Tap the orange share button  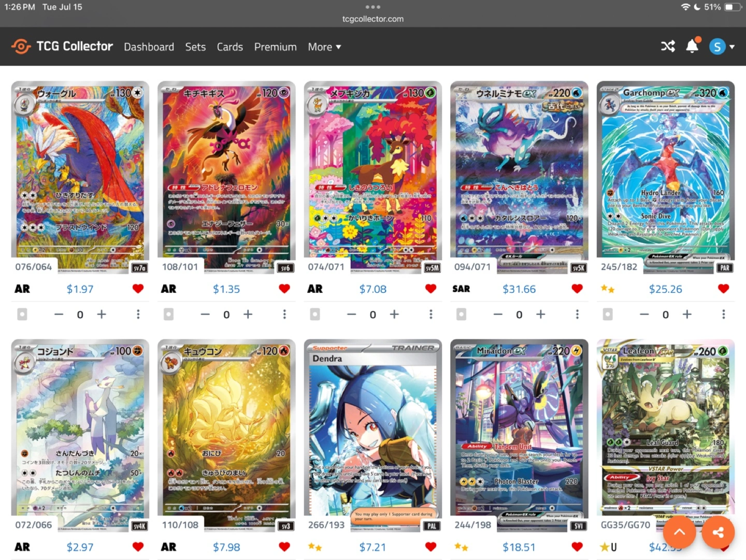tap(718, 532)
